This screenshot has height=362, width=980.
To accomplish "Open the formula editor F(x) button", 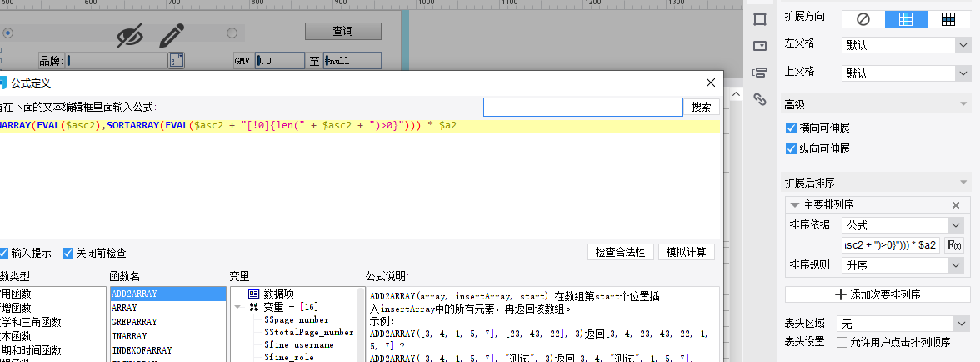I will [955, 245].
